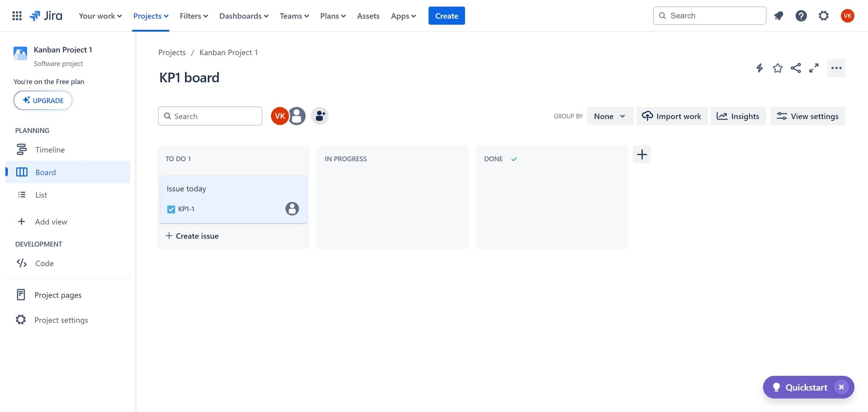Enter full screen with the expand icon
868x412 pixels.
(814, 68)
